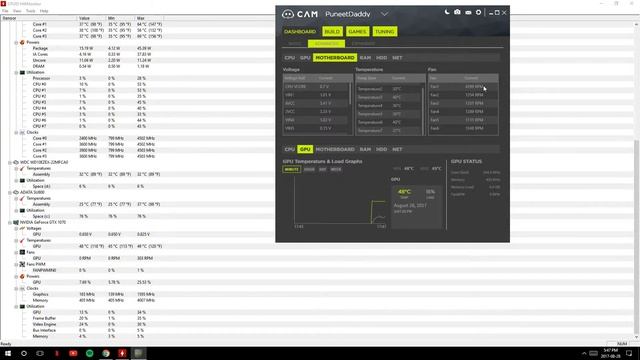The image size is (640, 360).
Task: Open the Help menu in HWMonitor
Action: tap(44, 11)
